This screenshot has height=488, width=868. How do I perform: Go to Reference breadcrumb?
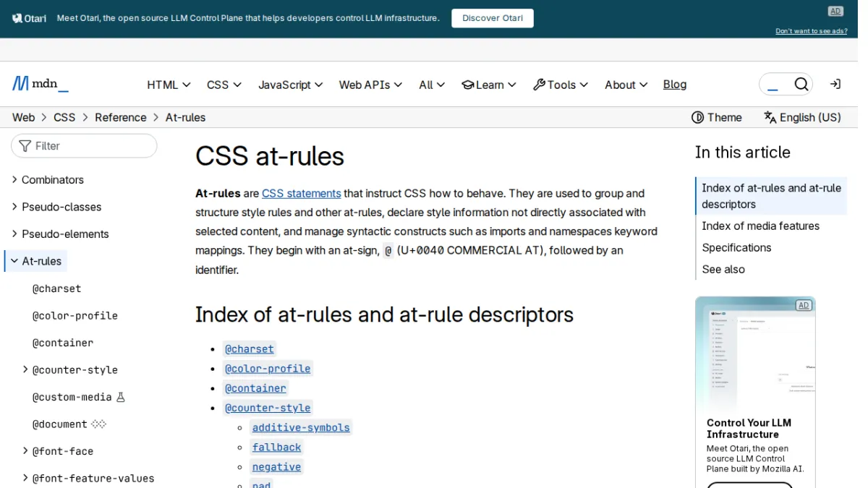tap(121, 117)
